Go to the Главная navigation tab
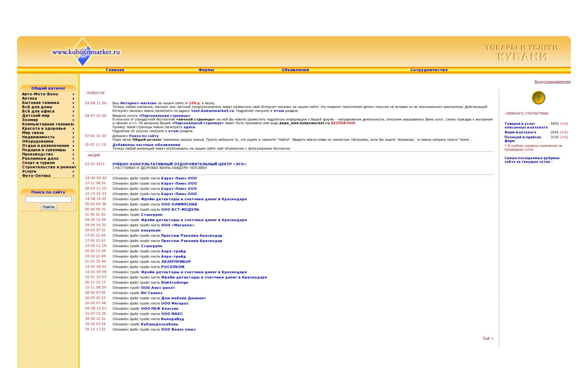 coord(115,70)
